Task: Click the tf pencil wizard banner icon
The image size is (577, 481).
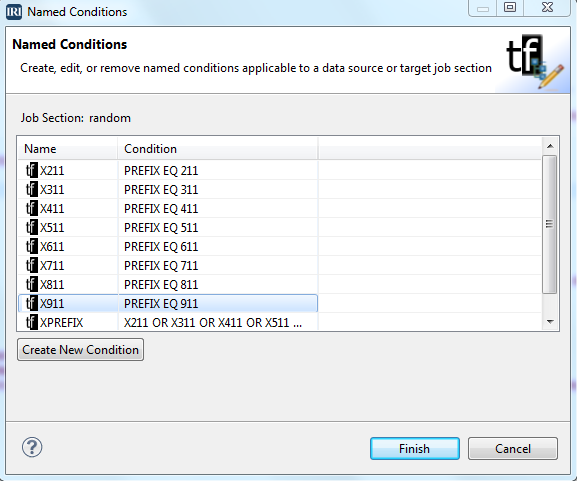Action: pos(534,61)
